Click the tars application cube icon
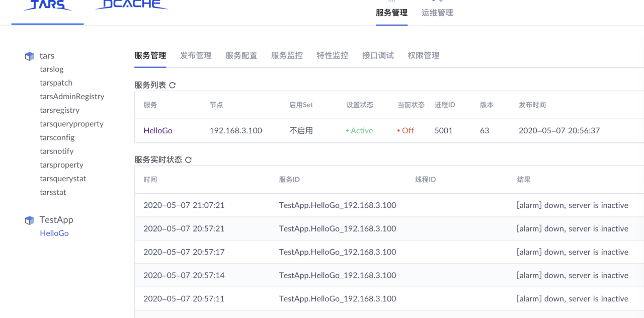The height and width of the screenshot is (318, 644). [x=30, y=56]
